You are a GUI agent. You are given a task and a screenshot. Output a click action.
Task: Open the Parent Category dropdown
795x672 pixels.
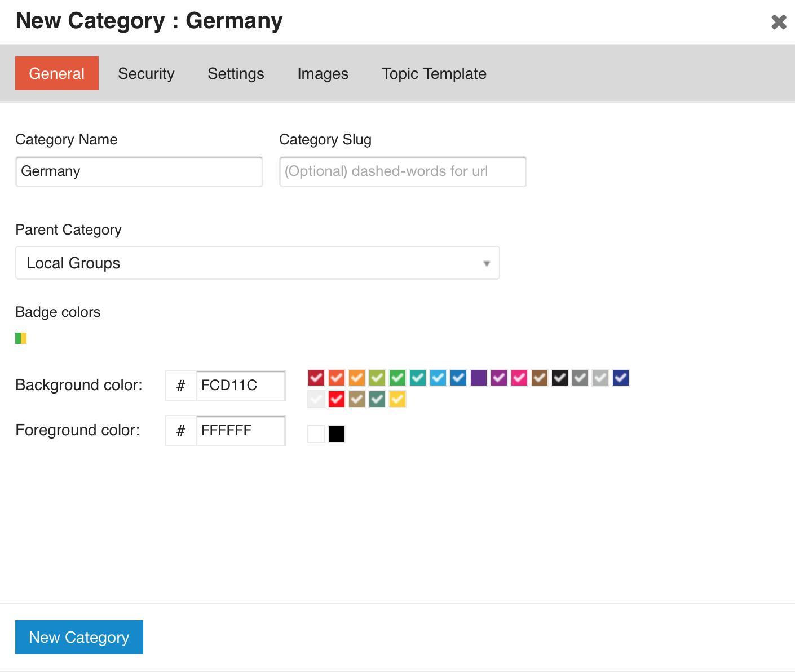click(257, 263)
